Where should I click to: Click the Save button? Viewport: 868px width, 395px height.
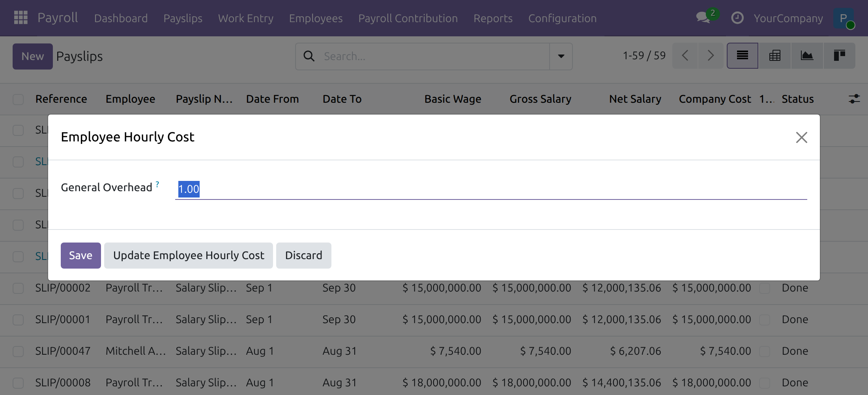click(80, 255)
